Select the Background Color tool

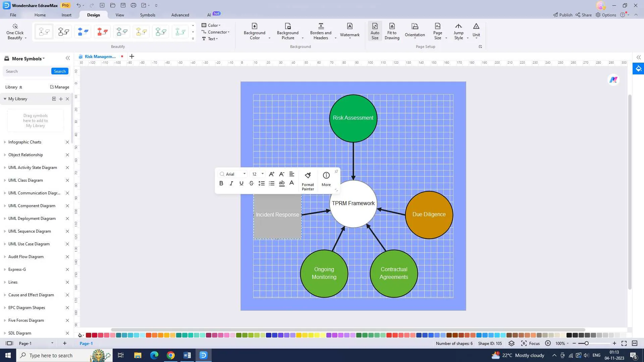coord(255,32)
